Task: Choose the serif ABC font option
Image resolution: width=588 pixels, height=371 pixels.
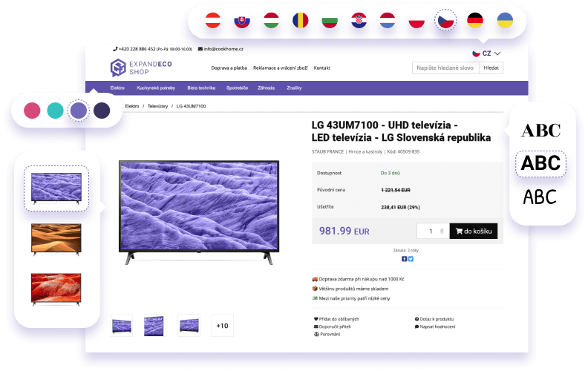Action: pos(540,131)
